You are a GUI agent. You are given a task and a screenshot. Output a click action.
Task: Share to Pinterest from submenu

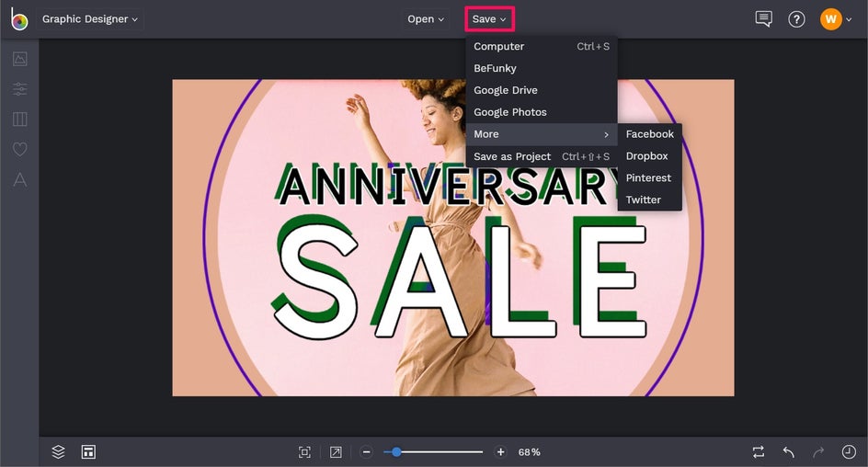(650, 178)
